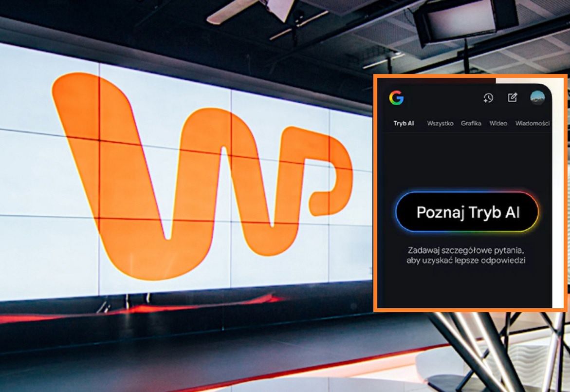
Task: Switch to the Wszystko tab
Action: (440, 124)
